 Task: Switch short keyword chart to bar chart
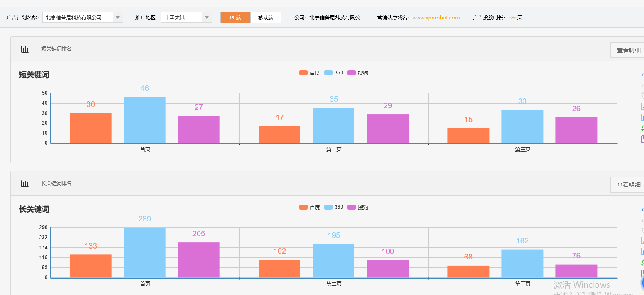(643, 117)
